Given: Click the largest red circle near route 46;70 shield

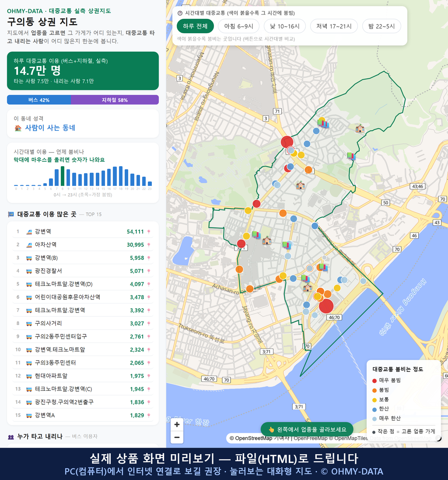Looking at the screenshot, I should click(326, 306).
